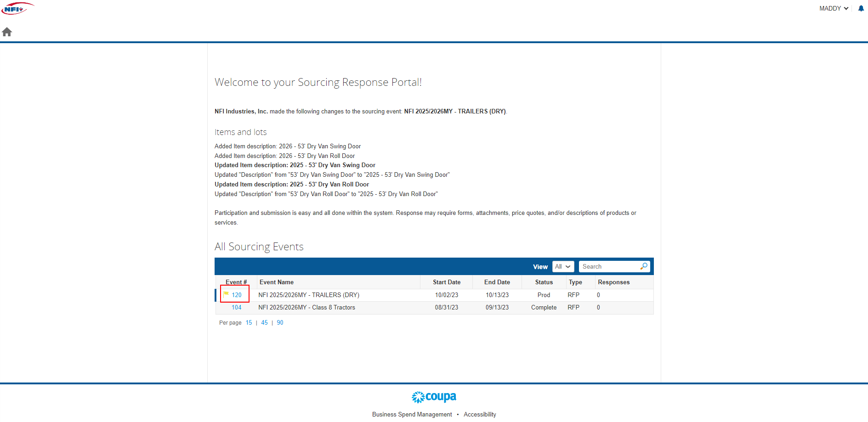Sort by Event Name column header
The width and height of the screenshot is (868, 422).
[277, 282]
